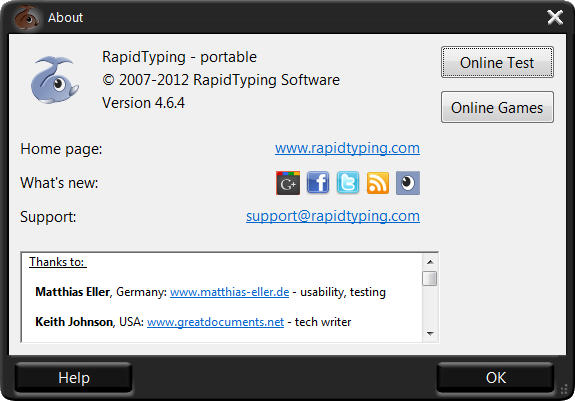Click the '© 2007-2012 RapidTyping Software' text
The height and width of the screenshot is (401, 575).
pyautogui.click(x=221, y=80)
